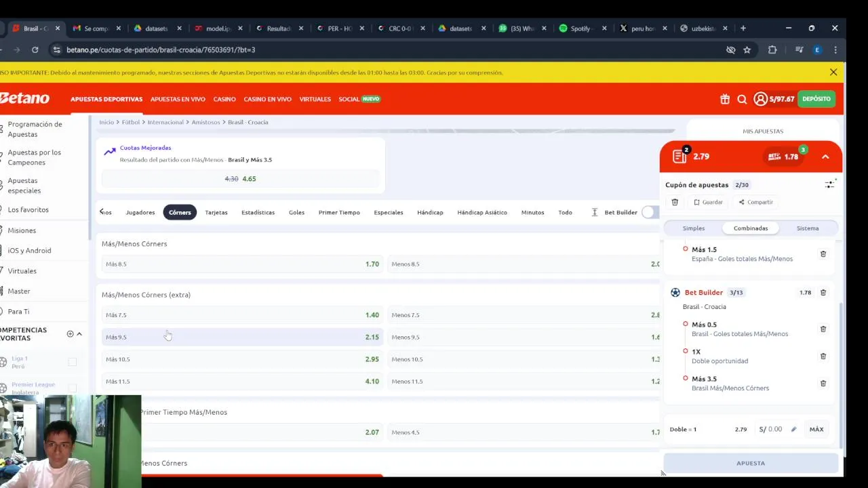The image size is (868, 488).
Task: Click Fútbol breadcrumb link
Action: click(131, 122)
